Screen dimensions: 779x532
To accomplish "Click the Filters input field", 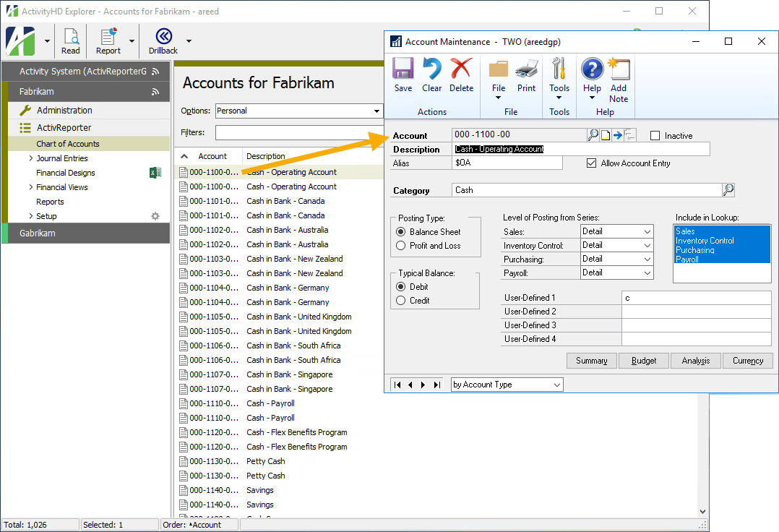I will point(299,132).
